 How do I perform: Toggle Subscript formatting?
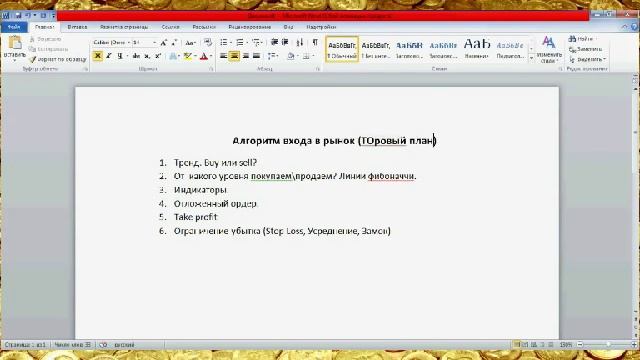coord(147,56)
